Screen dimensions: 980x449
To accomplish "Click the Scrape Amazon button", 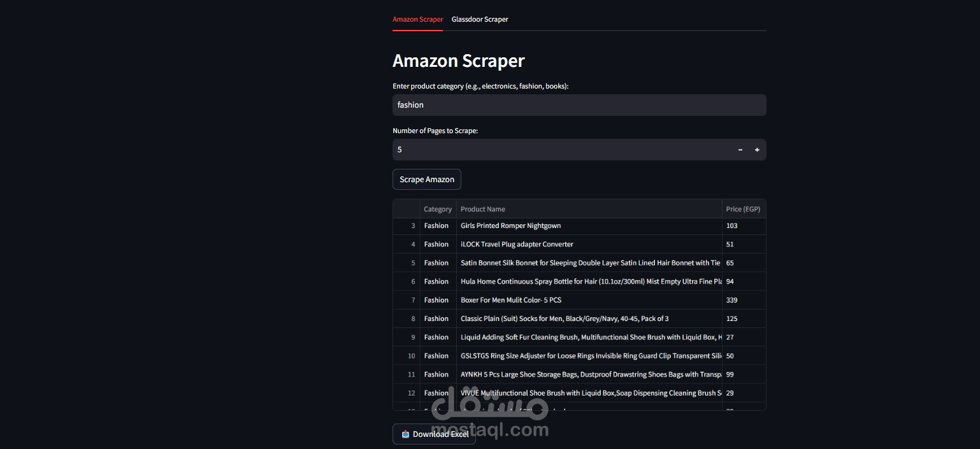I will coord(427,180).
